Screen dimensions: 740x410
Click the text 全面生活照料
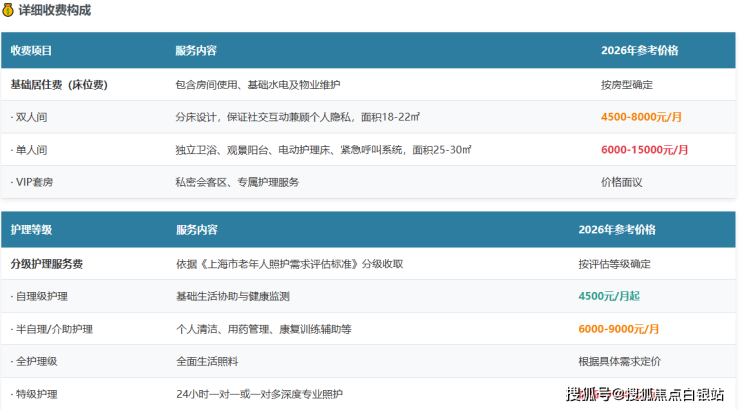click(207, 361)
